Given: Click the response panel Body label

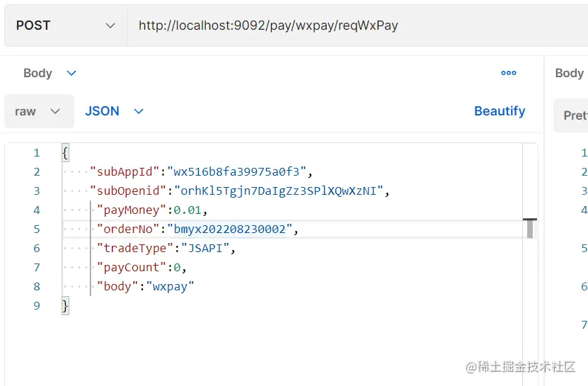Looking at the screenshot, I should pos(569,73).
